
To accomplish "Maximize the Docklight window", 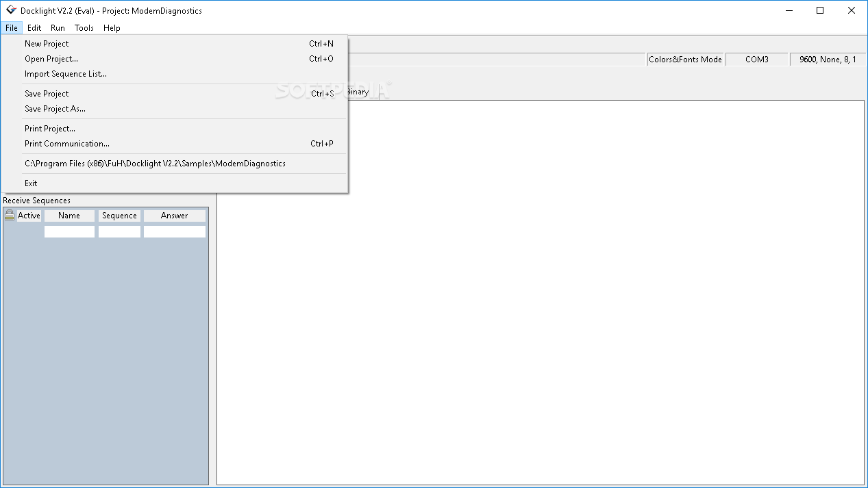I will [820, 10].
